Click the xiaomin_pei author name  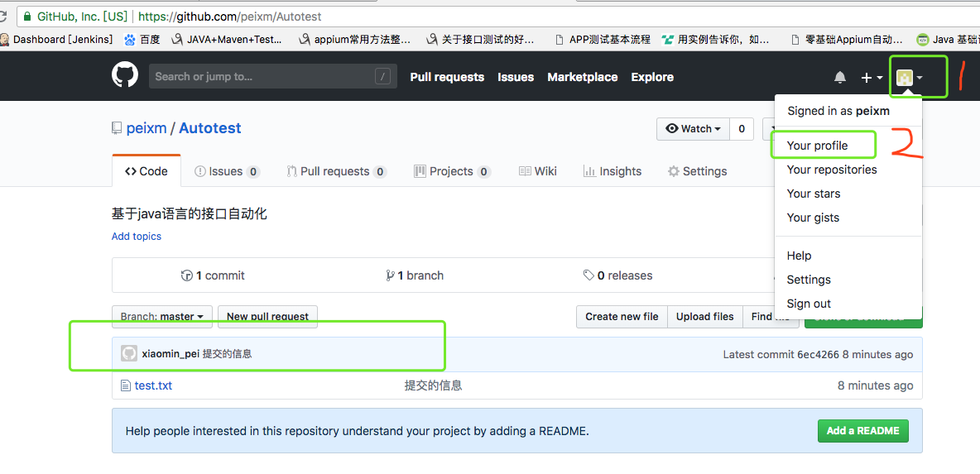[171, 353]
